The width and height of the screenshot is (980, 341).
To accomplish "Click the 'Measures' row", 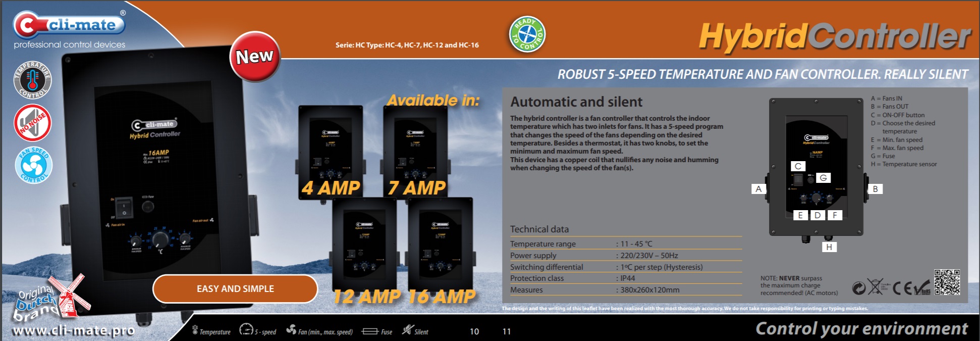I will (626, 290).
